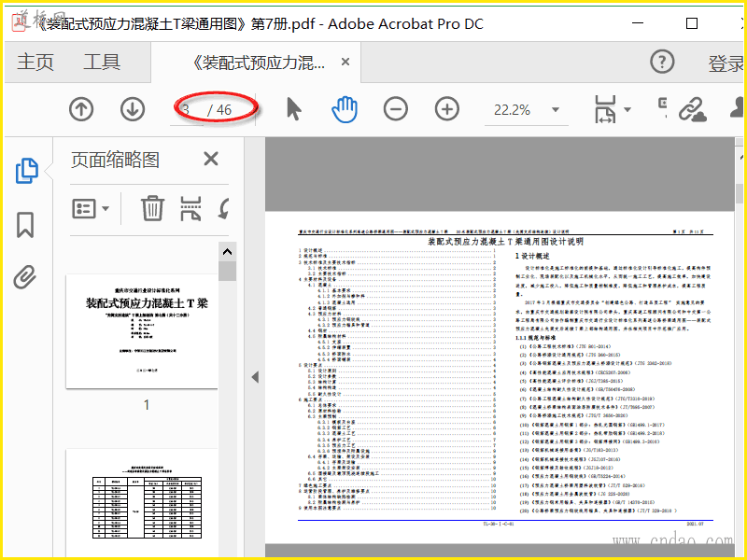Close the document tab
Screen dimensions: 747x560
tap(345, 62)
